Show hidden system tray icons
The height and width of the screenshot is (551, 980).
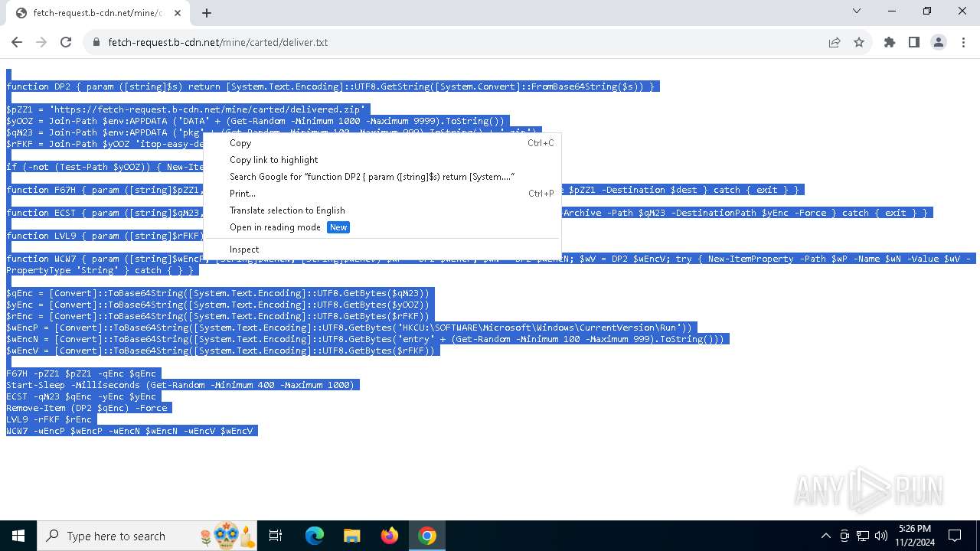click(825, 536)
